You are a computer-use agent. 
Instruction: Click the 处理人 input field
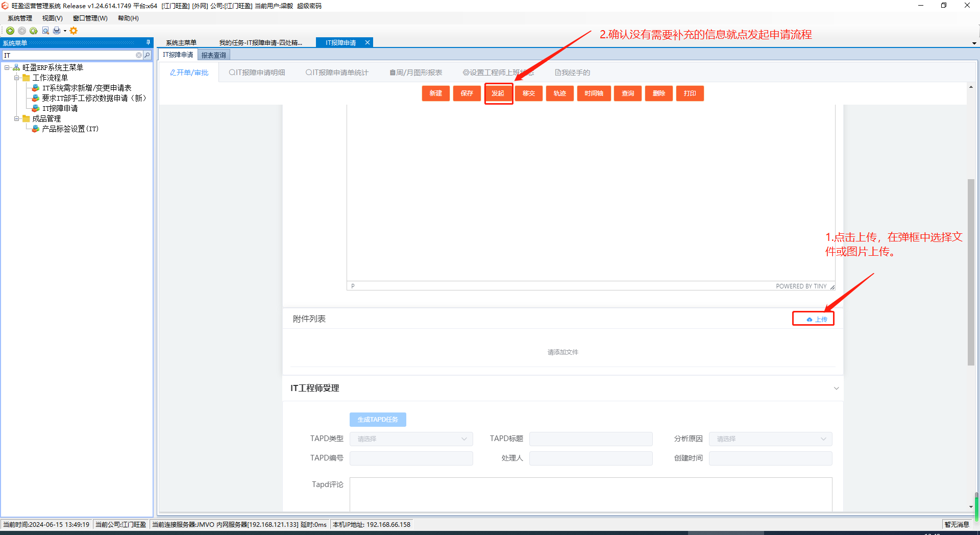point(591,458)
